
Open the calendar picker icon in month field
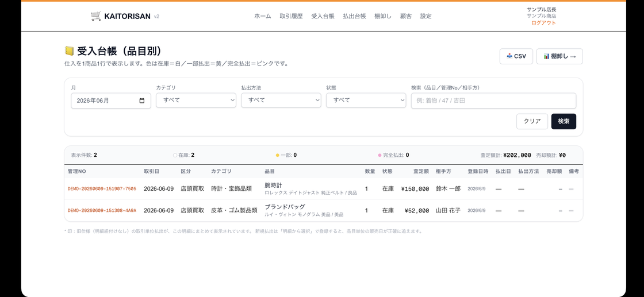(142, 101)
